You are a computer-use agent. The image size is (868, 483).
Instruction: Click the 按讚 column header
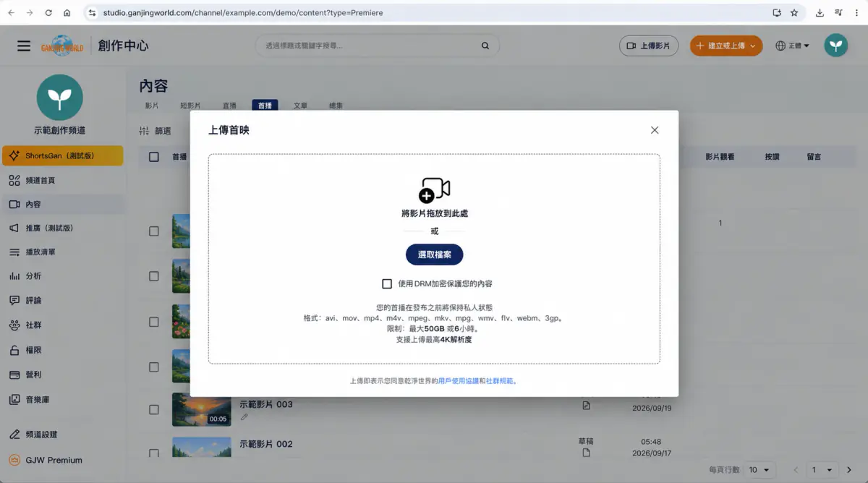coord(772,156)
